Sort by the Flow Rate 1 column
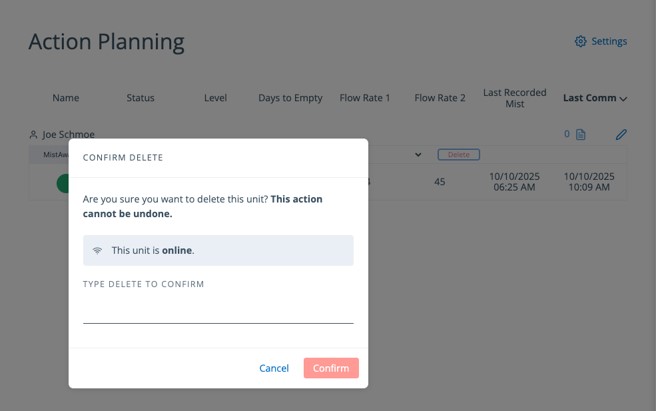This screenshot has width=656, height=411. pos(365,98)
